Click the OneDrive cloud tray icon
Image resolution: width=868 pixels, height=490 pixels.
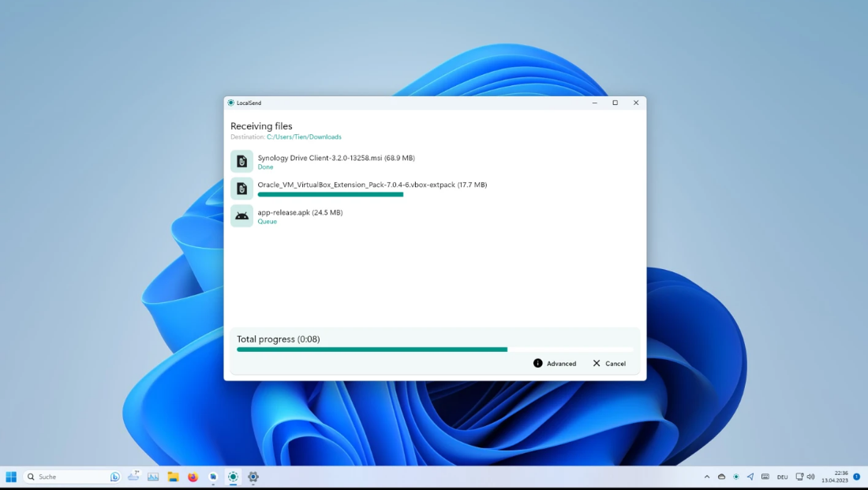pos(721,477)
